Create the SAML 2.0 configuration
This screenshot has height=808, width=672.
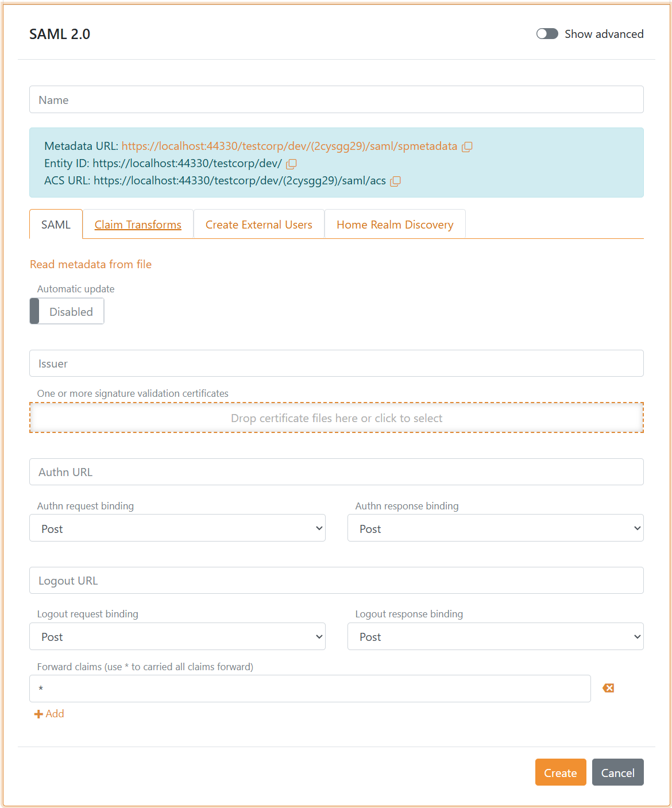[x=560, y=772]
